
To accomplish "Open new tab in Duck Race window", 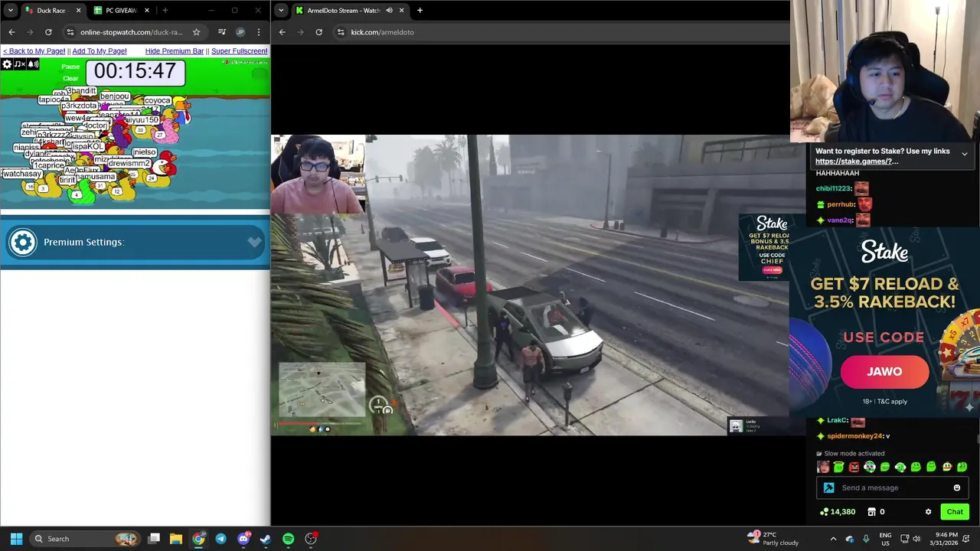I will [x=165, y=10].
